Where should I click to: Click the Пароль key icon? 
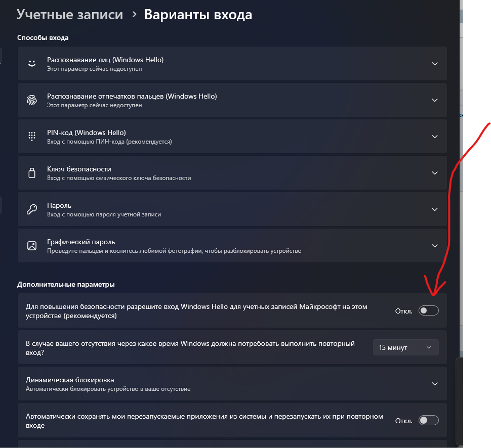(32, 209)
